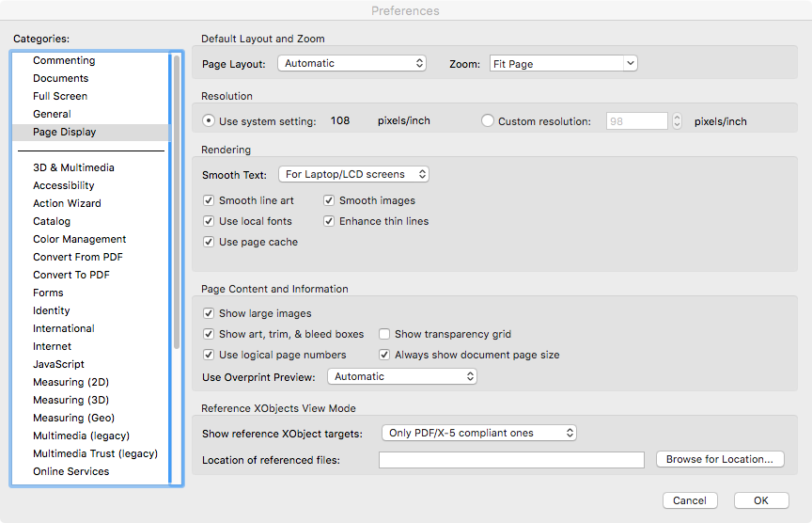Open the Use Overprint Preview dropdown
Screen dimensions: 812x523
pyautogui.click(x=402, y=376)
